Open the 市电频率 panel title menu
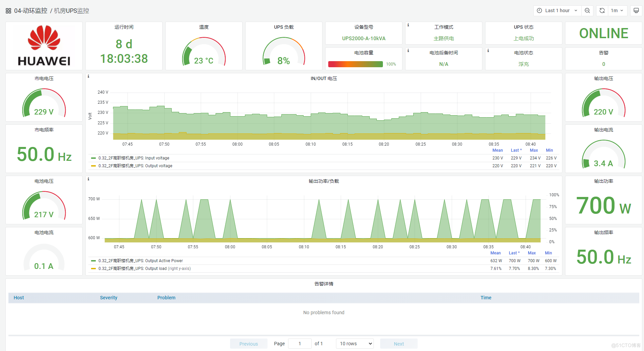 (44, 130)
